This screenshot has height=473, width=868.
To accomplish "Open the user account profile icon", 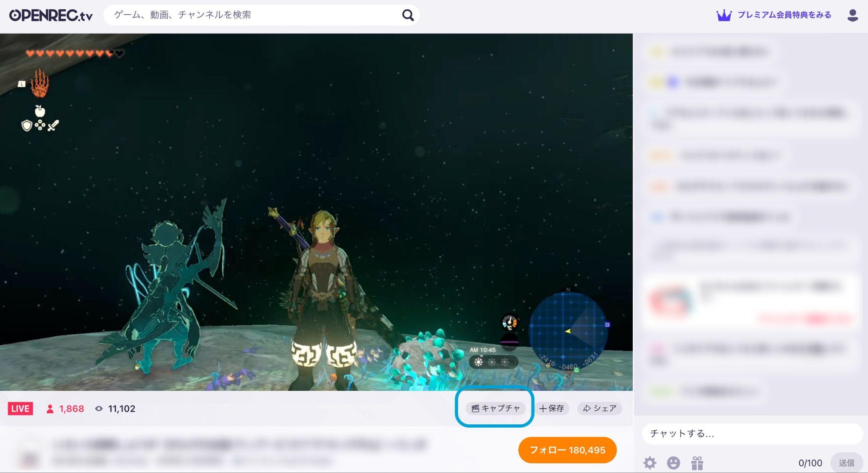I will tap(852, 16).
